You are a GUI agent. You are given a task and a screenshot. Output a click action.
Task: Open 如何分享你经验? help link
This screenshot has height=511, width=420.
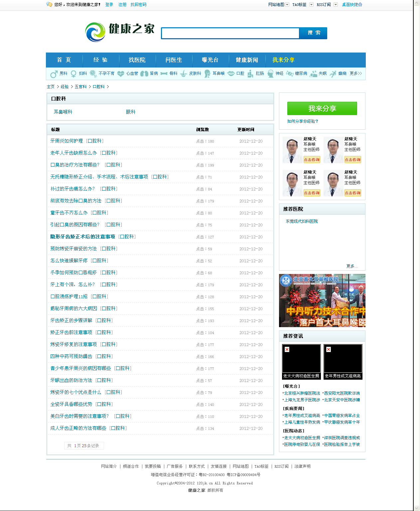[x=303, y=121]
